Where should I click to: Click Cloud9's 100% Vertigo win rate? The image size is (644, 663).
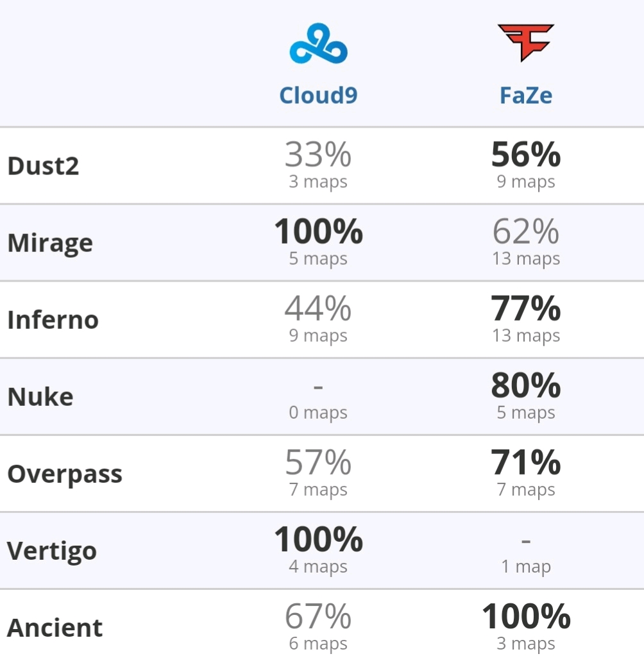click(318, 539)
